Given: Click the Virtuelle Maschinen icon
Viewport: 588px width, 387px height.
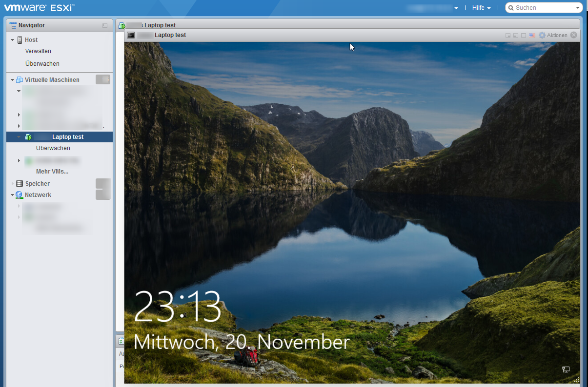Looking at the screenshot, I should [20, 80].
